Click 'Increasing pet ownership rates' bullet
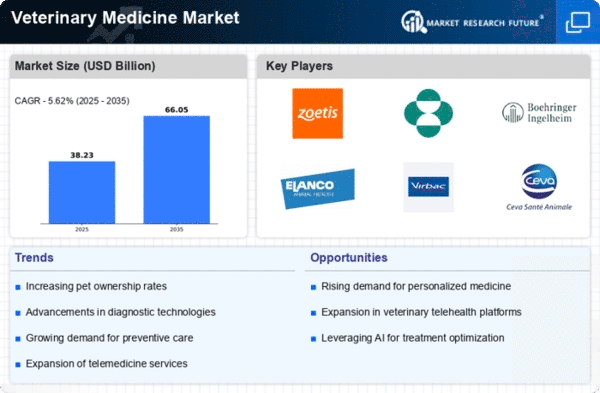 tap(96, 286)
